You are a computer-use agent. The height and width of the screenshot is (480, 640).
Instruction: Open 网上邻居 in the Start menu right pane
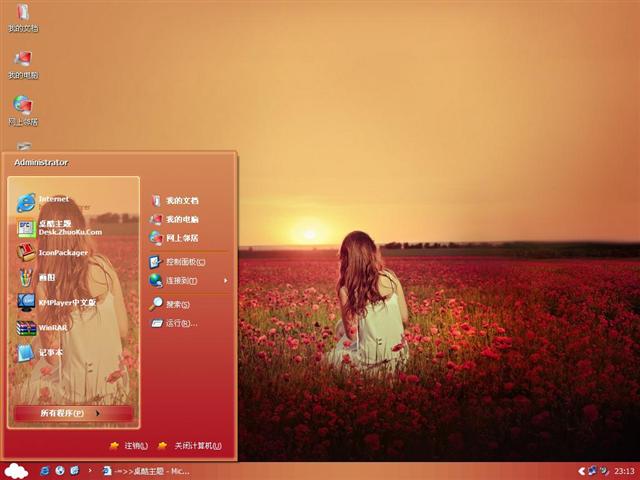point(174,238)
